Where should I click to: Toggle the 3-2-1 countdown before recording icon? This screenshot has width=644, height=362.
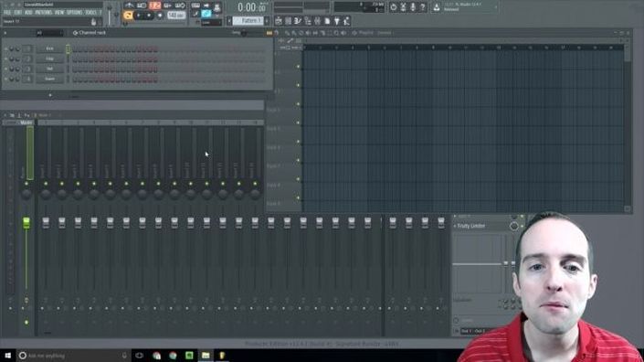(x=155, y=5)
